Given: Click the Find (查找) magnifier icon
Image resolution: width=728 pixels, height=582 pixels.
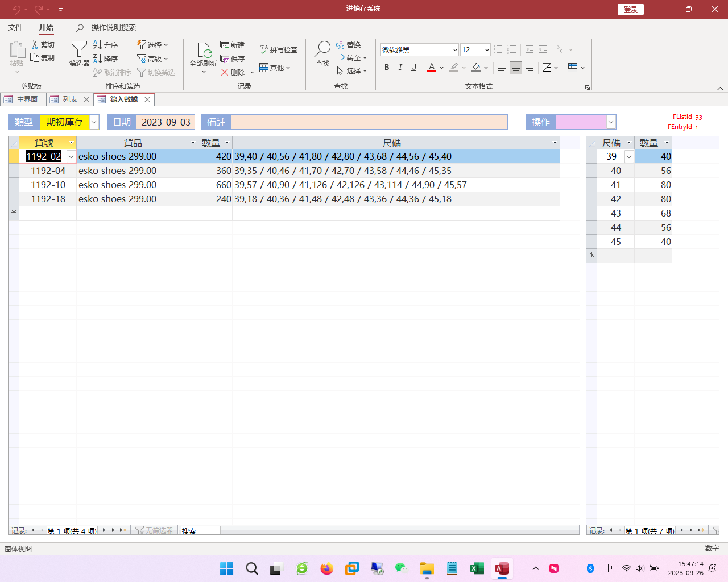Looking at the screenshot, I should click(322, 50).
